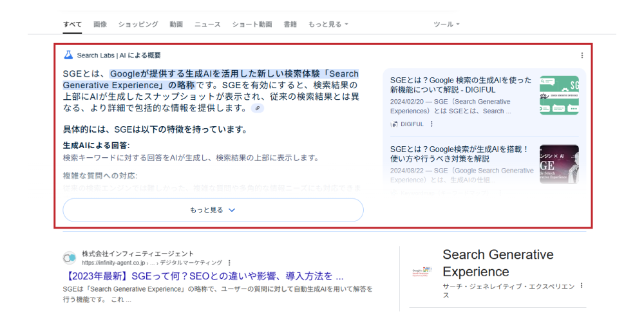Click the 複雑な質問への対応 heading
The height and width of the screenshot is (322, 644).
(x=100, y=176)
